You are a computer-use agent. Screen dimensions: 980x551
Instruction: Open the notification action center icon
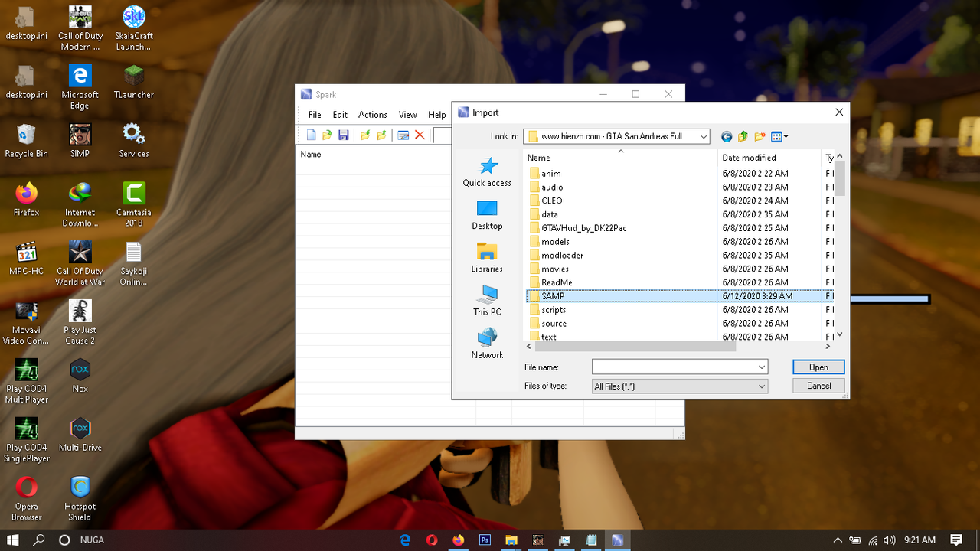956,540
